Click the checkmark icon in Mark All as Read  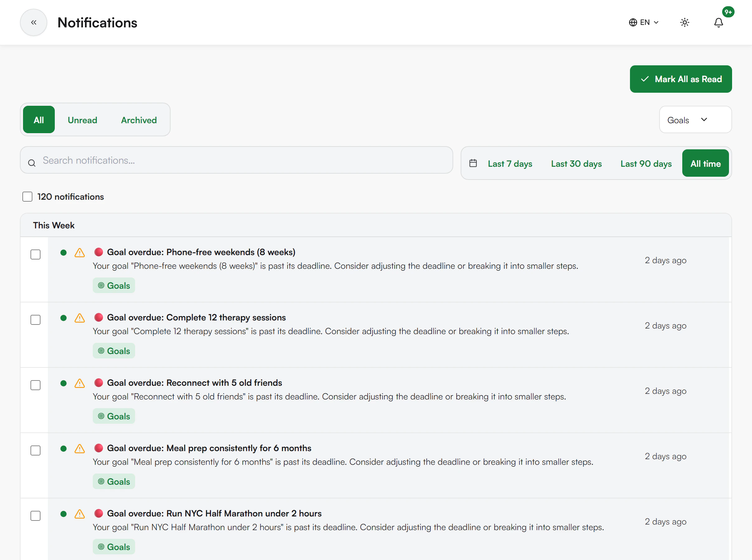pos(645,79)
